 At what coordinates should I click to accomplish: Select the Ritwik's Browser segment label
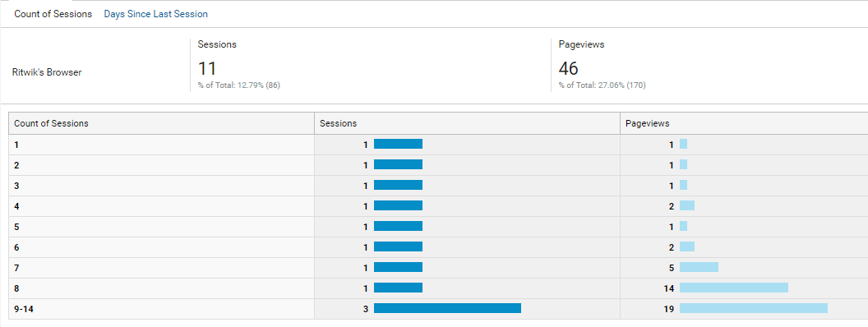pyautogui.click(x=47, y=72)
